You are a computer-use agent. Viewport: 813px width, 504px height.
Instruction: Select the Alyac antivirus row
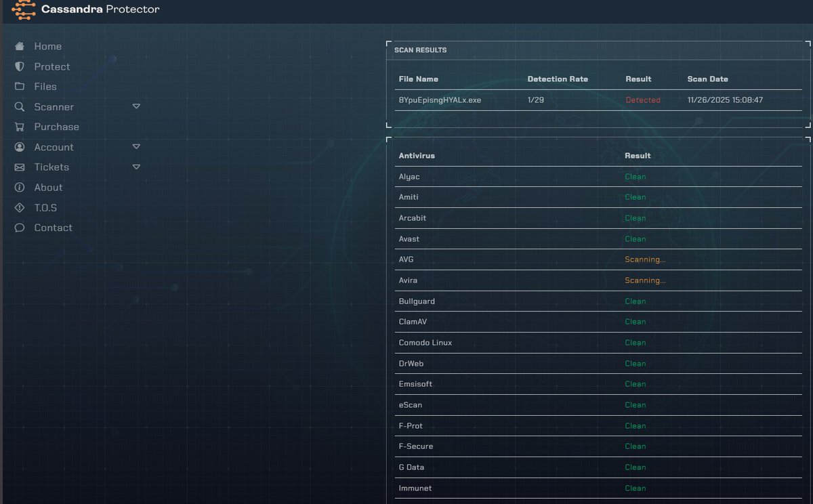click(598, 177)
